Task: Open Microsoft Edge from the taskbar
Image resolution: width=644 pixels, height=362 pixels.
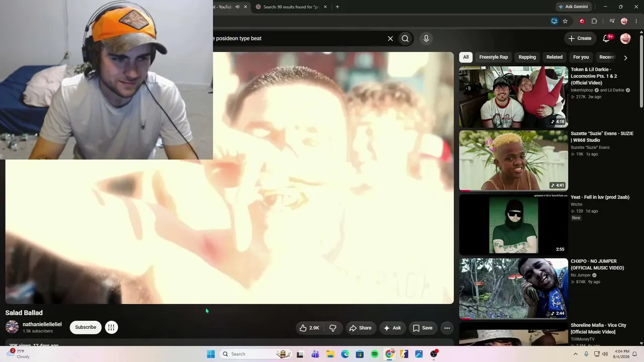Action: [x=345, y=354]
